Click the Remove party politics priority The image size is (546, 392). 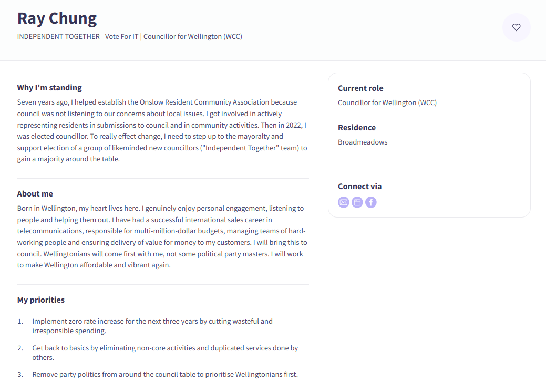click(165, 375)
